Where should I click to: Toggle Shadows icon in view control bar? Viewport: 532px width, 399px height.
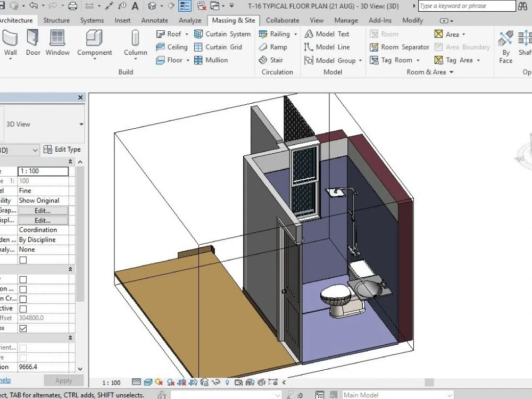(x=171, y=382)
